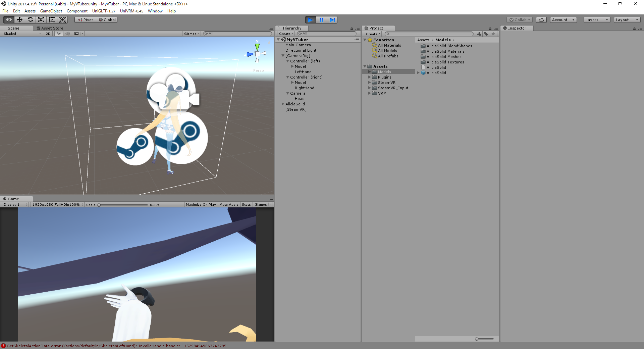Enable Maximize On Play in the Game view
644x349 pixels.
(x=201, y=204)
